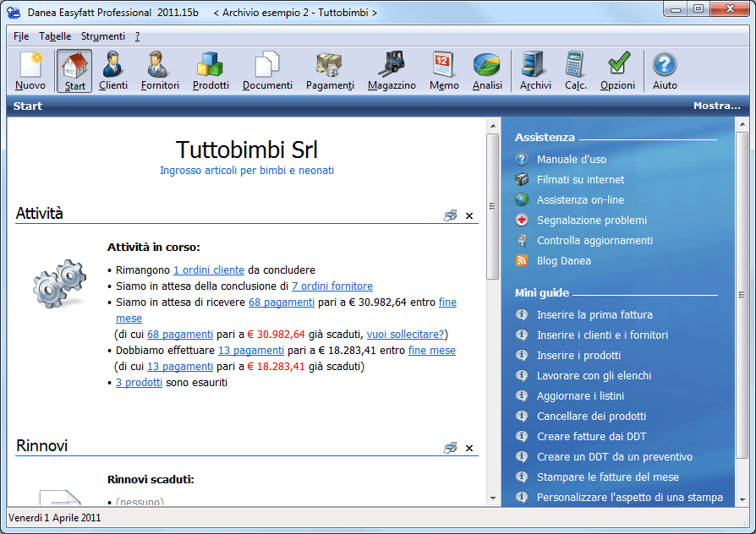This screenshot has width=756, height=534.
Task: Open Aggiornare i listini guide
Action: click(580, 395)
